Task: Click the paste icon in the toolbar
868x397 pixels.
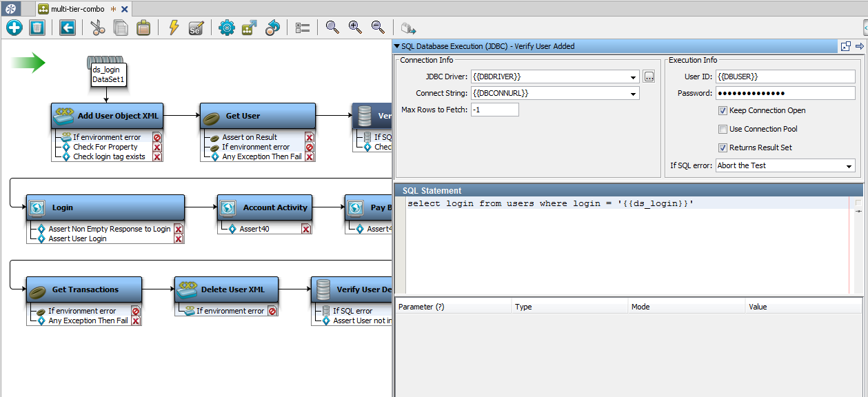Action: (x=142, y=28)
